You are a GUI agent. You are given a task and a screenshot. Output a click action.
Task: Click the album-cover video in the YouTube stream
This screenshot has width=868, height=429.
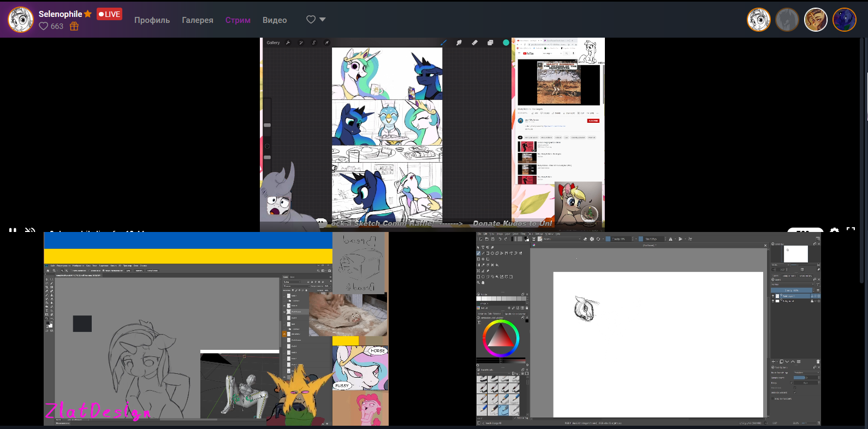(x=558, y=82)
